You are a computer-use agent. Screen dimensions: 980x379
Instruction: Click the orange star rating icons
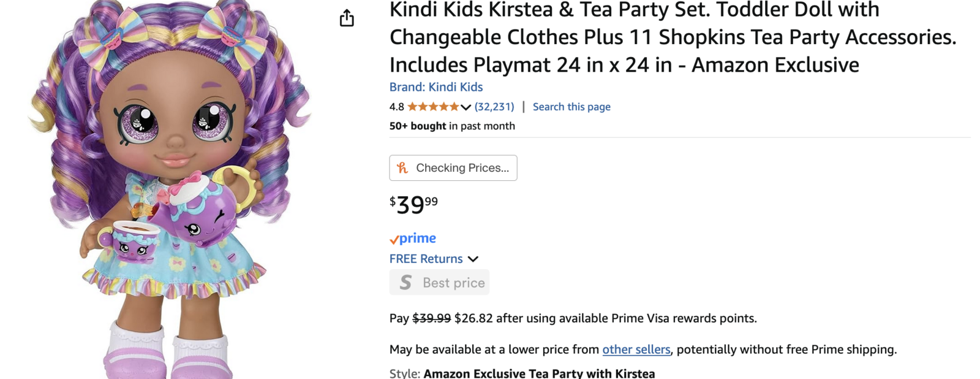[x=432, y=107]
